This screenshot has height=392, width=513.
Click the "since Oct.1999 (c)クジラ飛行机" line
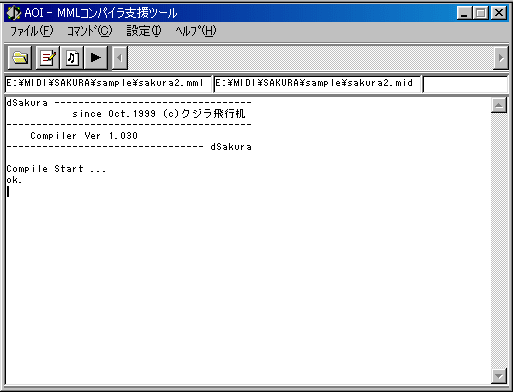[x=159, y=114]
